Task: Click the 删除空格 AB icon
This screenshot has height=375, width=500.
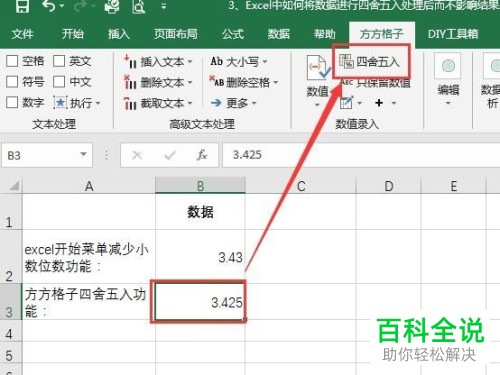Action: click(x=216, y=81)
